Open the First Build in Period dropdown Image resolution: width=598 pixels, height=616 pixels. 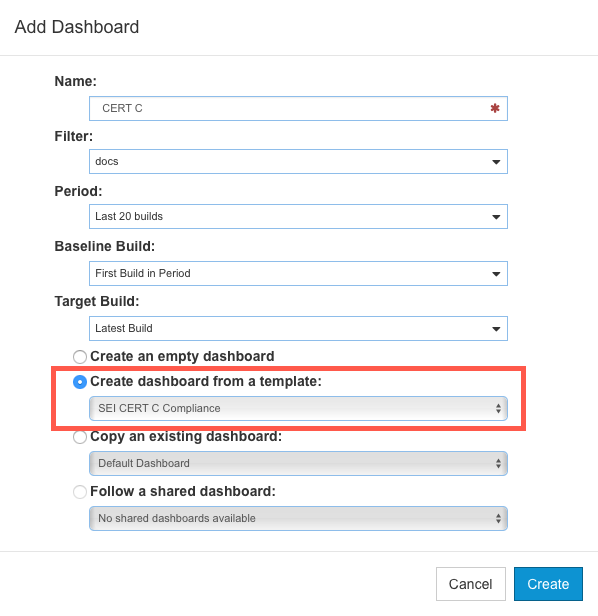point(298,273)
